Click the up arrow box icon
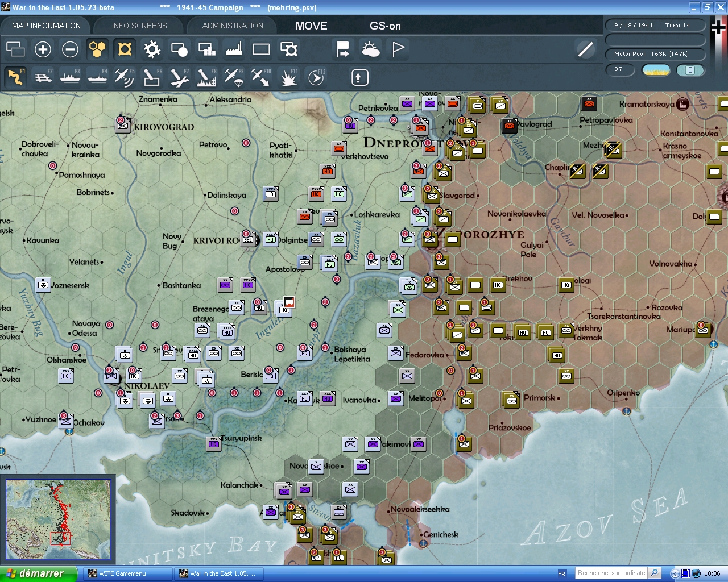Screen dimensions: 728x582 359,77
